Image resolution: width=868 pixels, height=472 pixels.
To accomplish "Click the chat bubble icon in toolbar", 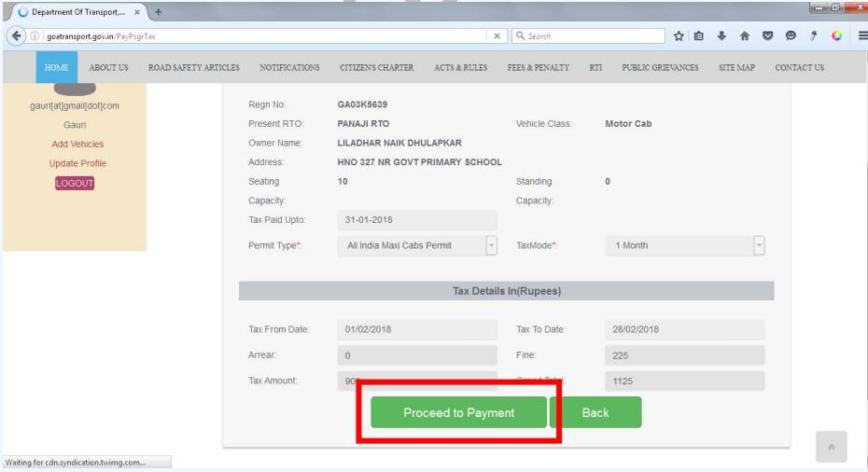I will point(791,36).
